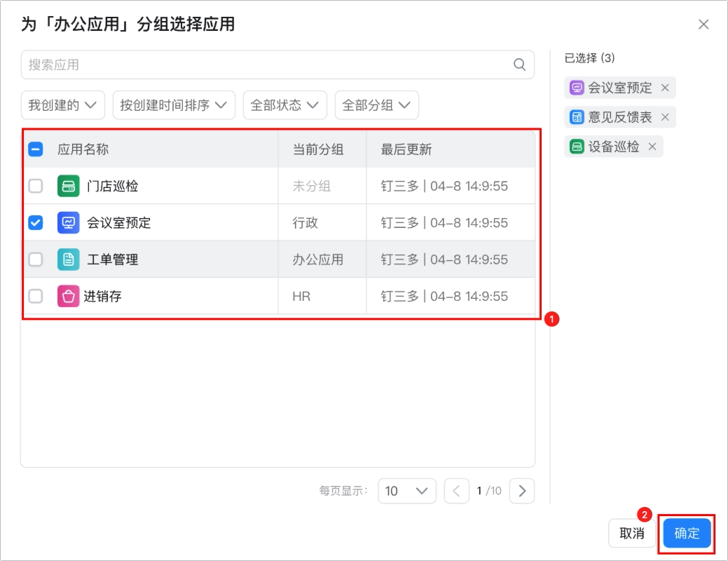The image size is (728, 561).
Task: Remove 意见反馈表 from selected list
Action: click(665, 117)
